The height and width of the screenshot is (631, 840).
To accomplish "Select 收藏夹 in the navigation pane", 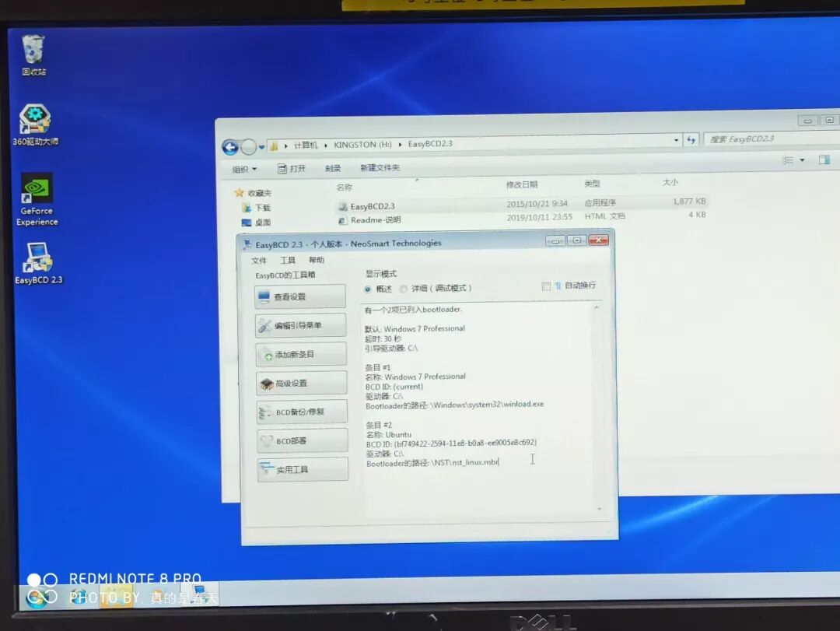I will [x=253, y=193].
